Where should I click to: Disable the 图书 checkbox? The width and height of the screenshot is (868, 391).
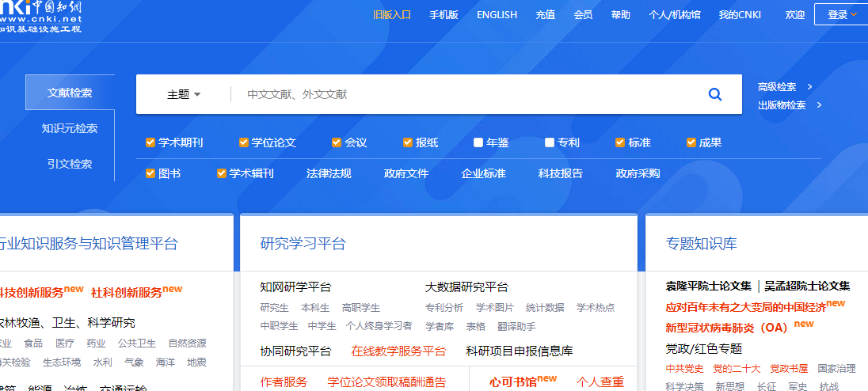pos(150,173)
